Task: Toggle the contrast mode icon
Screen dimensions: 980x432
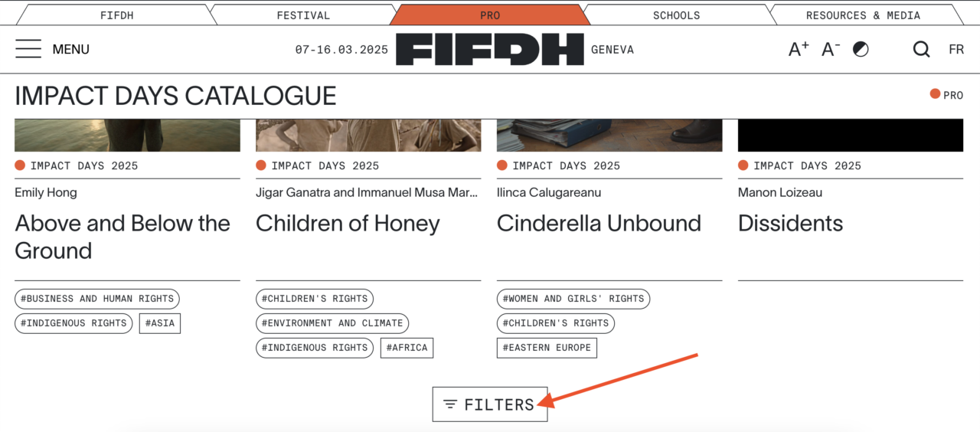Action: tap(861, 49)
